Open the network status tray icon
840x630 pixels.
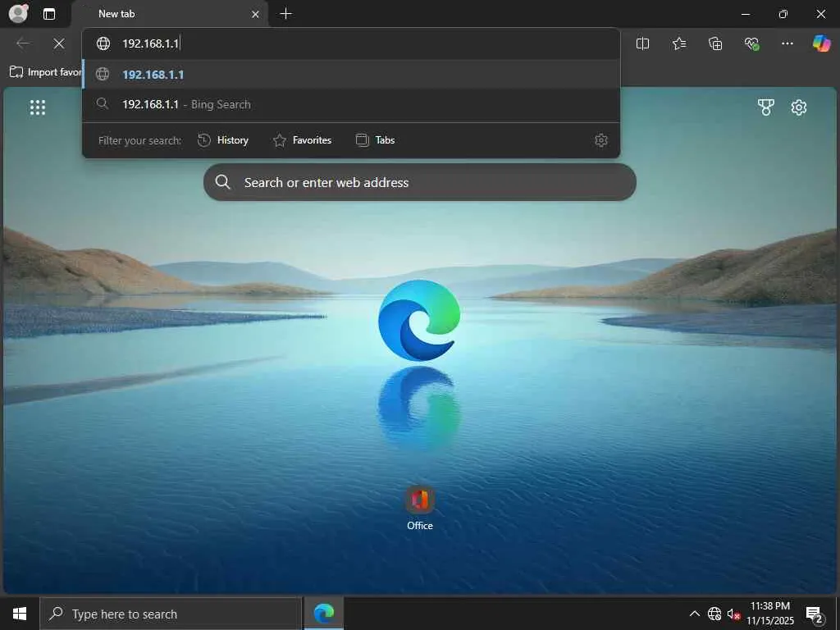click(714, 614)
